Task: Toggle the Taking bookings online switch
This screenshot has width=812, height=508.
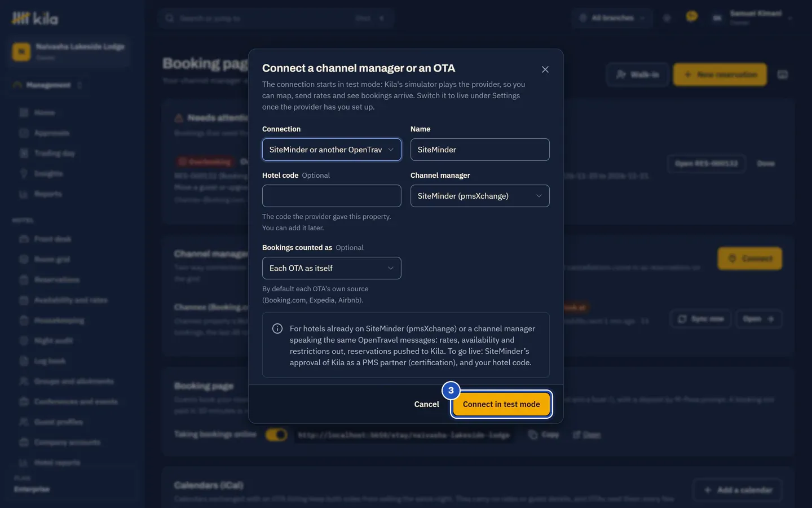Action: 276,435
